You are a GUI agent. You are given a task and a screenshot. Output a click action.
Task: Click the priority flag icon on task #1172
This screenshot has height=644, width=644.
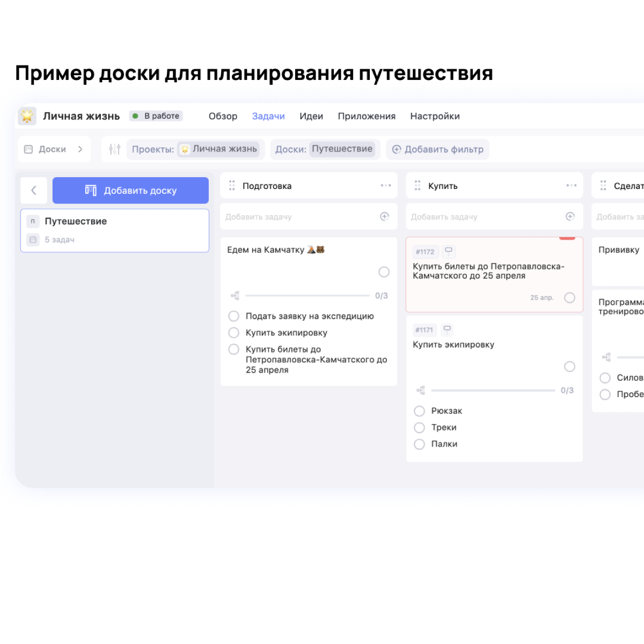pyautogui.click(x=449, y=251)
